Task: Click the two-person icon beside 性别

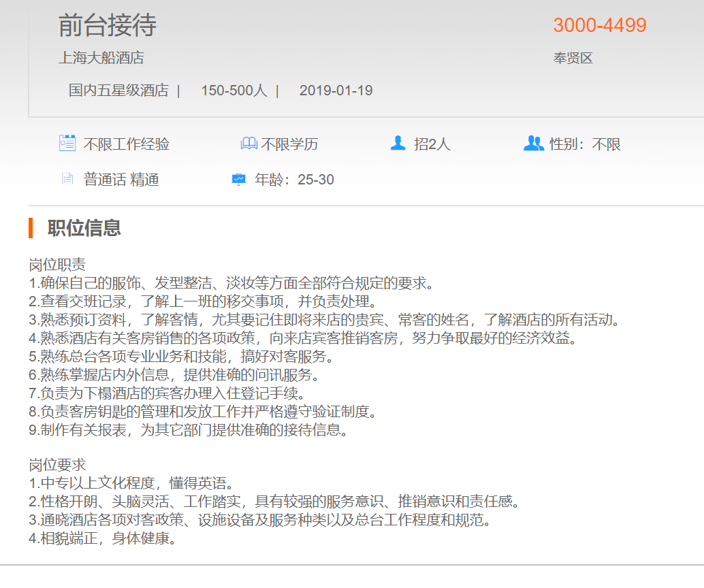Action: tap(533, 143)
